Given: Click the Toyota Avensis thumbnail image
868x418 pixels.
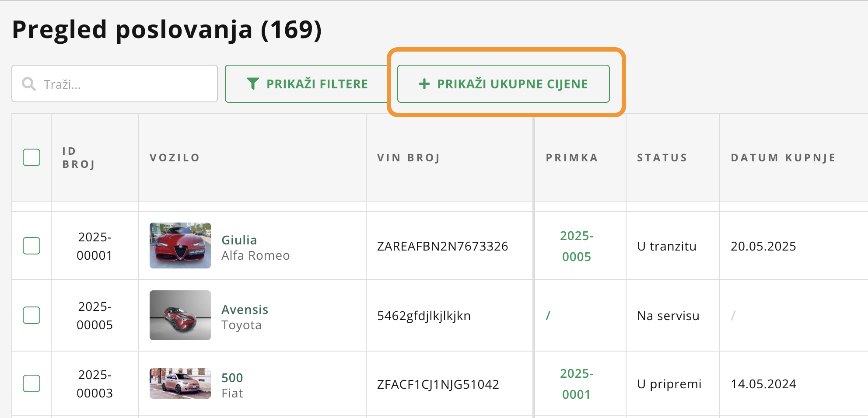Looking at the screenshot, I should click(x=180, y=315).
